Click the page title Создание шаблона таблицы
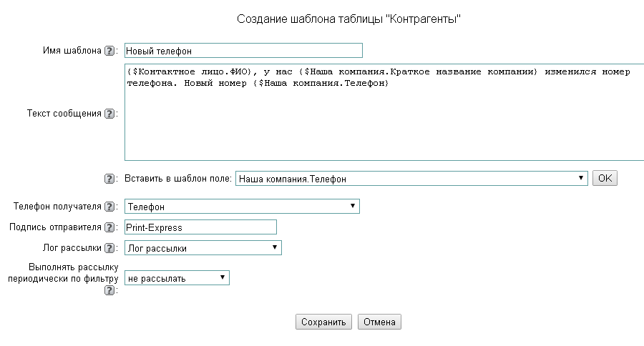Viewport: 644px width, 346px height. [348, 19]
